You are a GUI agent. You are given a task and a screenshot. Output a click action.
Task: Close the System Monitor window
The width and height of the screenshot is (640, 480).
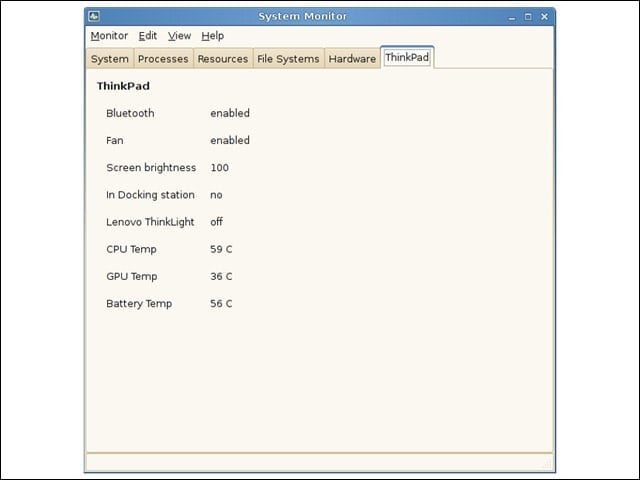point(544,17)
